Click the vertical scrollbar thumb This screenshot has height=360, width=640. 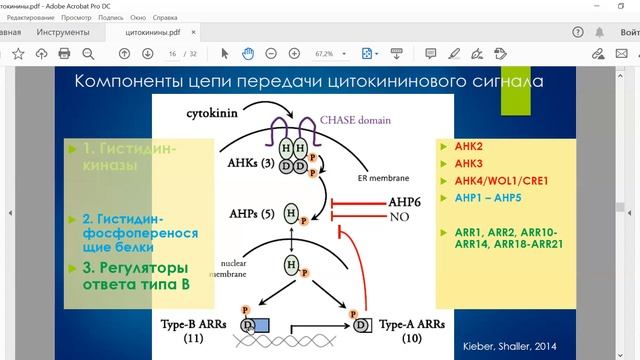click(x=620, y=207)
